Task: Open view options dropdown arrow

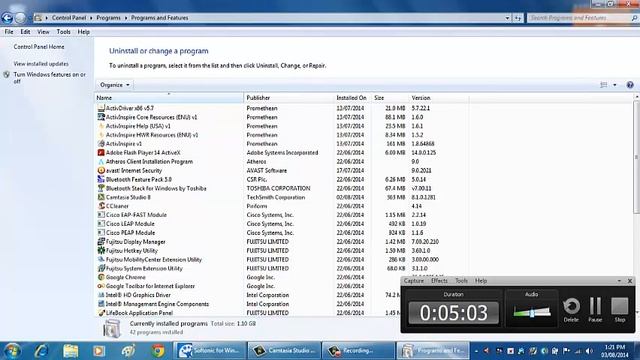Action: click(x=615, y=85)
